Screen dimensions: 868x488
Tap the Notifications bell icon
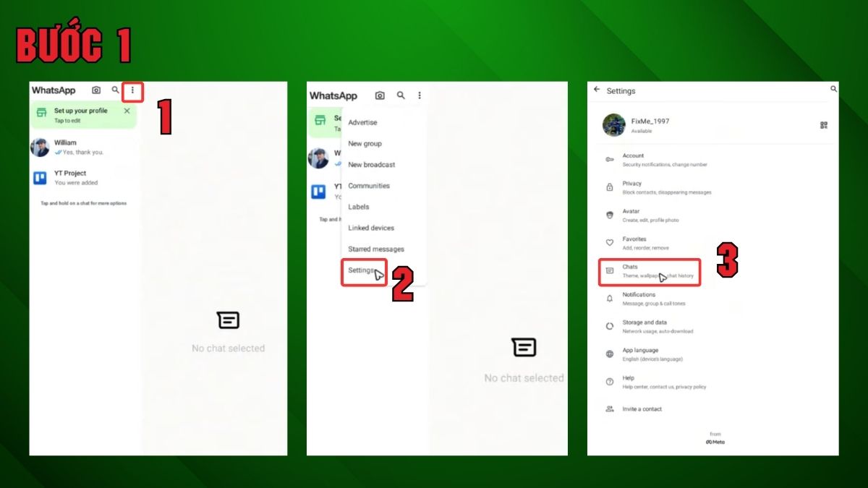click(610, 299)
